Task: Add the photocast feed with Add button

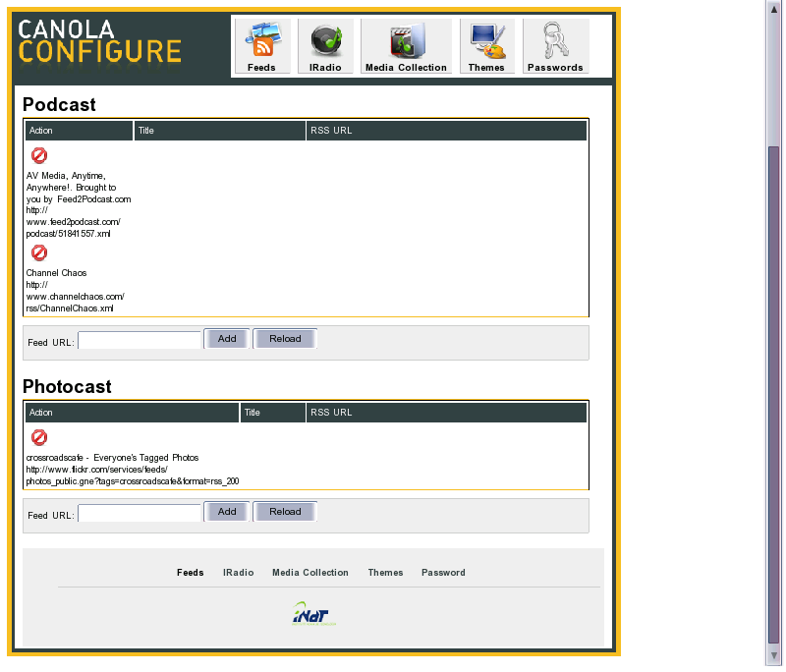Action: 227,512
